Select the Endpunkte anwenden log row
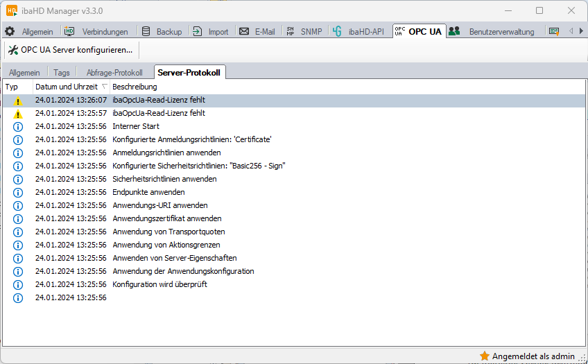Screen dimensions: 588x364 pyautogui.click(x=148, y=192)
